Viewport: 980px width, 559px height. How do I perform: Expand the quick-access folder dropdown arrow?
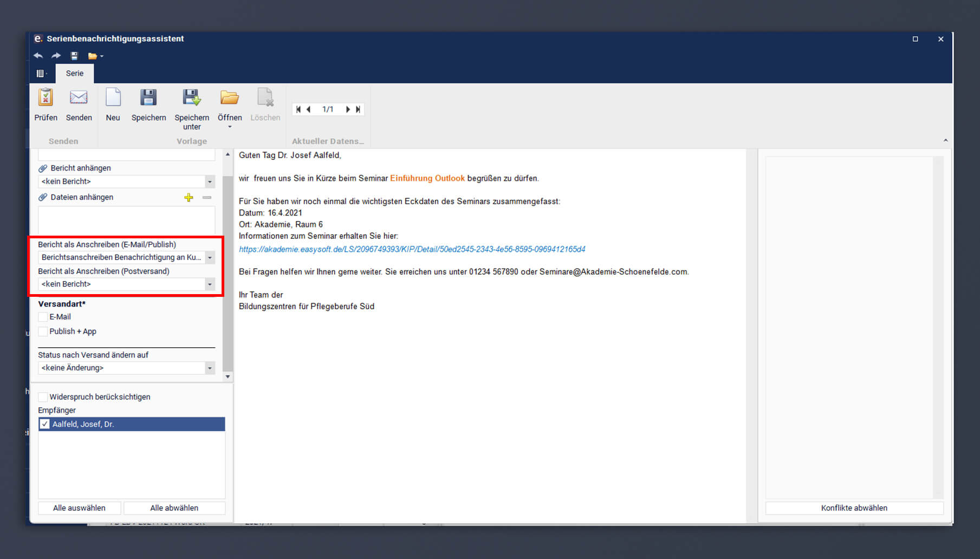coord(101,56)
